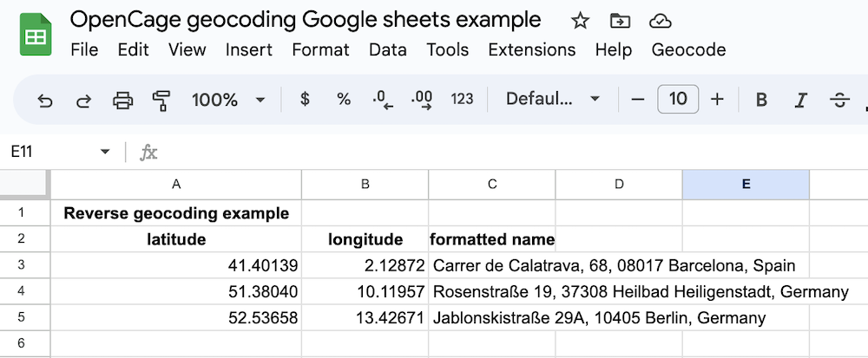Open the Data menu
This screenshot has height=358, width=868.
pyautogui.click(x=387, y=49)
